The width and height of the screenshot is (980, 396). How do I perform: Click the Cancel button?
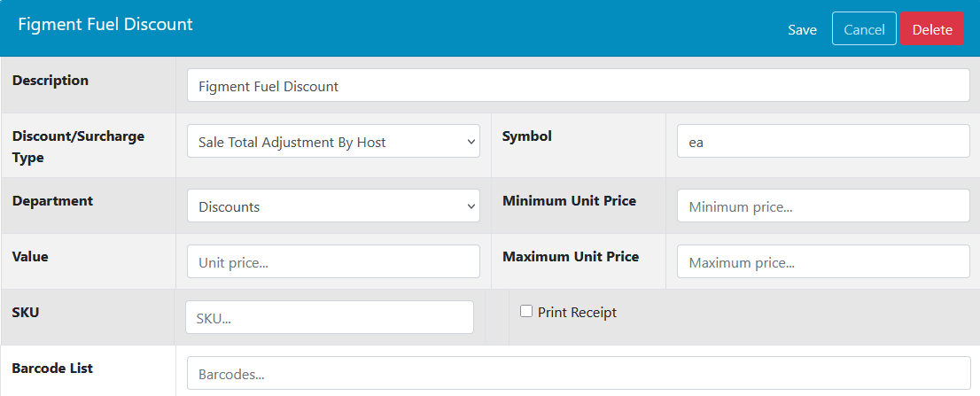(x=865, y=29)
